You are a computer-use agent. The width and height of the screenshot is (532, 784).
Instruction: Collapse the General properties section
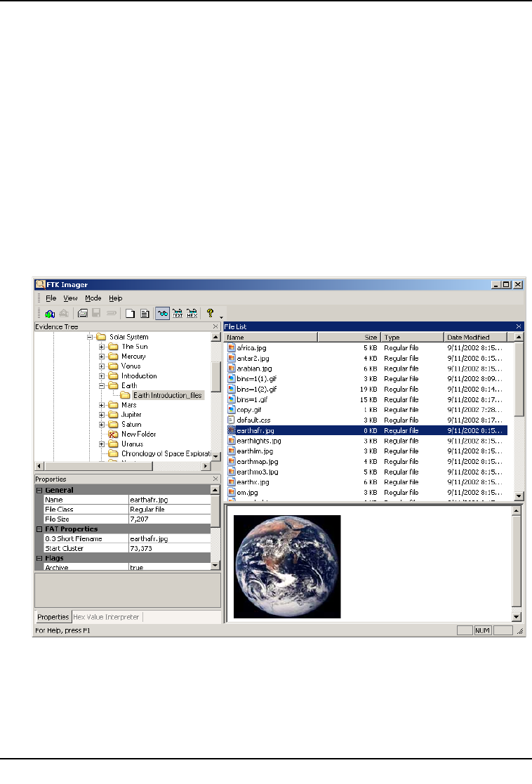(39, 490)
